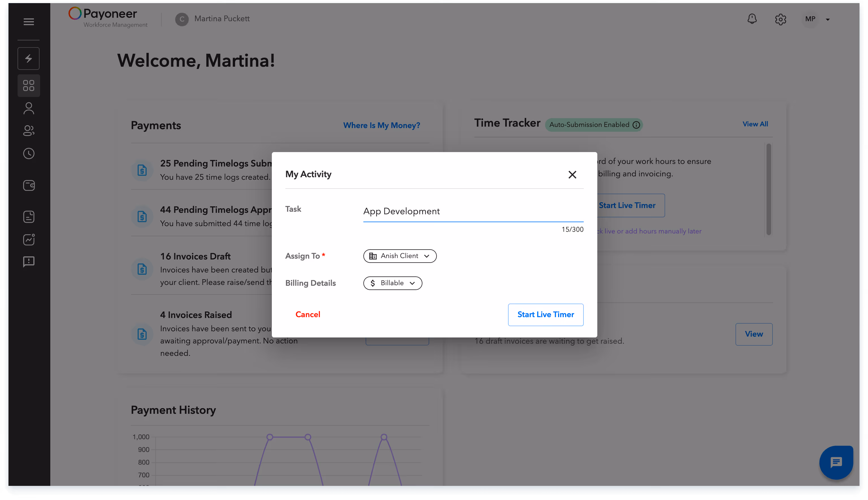Open the settings gear icon

[x=780, y=19]
